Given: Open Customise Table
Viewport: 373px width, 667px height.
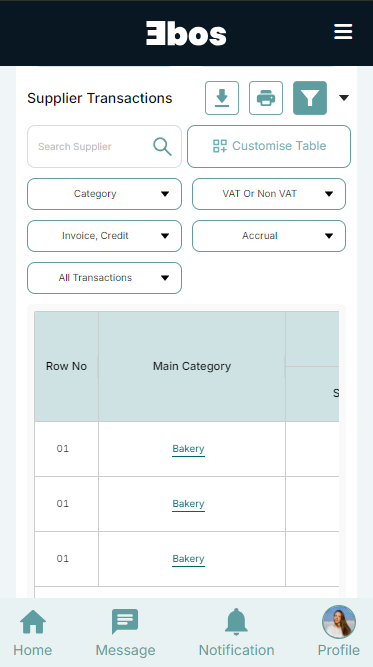Looking at the screenshot, I should 269,146.
